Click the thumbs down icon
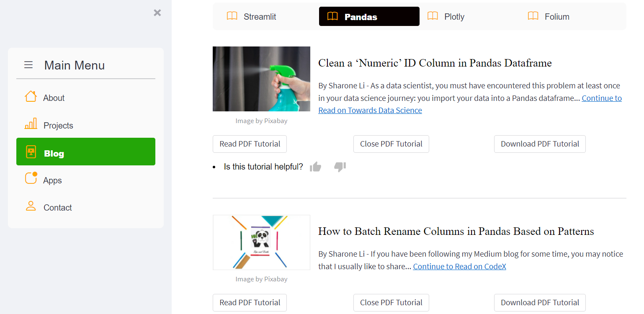The width and height of the screenshot is (644, 314). tap(340, 167)
